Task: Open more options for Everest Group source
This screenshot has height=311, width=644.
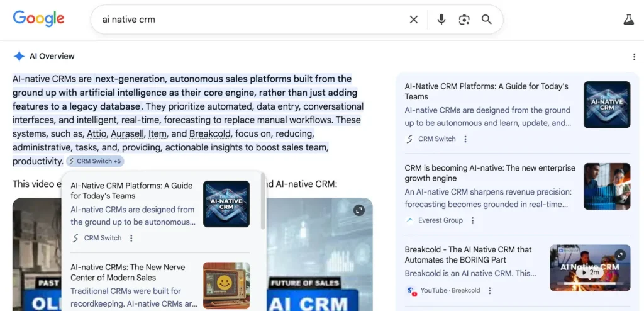Action: [x=473, y=220]
